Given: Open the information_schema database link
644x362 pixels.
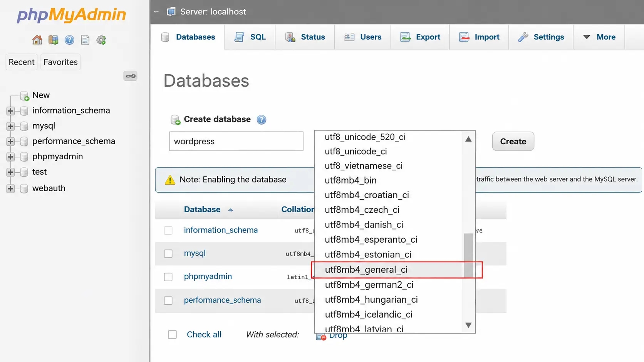Looking at the screenshot, I should point(221,230).
